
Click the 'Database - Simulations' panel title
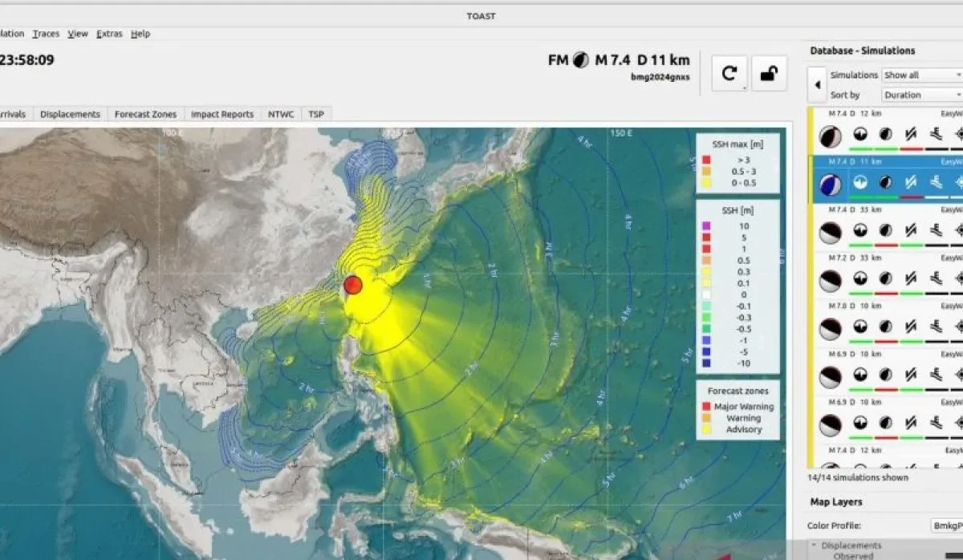click(x=863, y=51)
